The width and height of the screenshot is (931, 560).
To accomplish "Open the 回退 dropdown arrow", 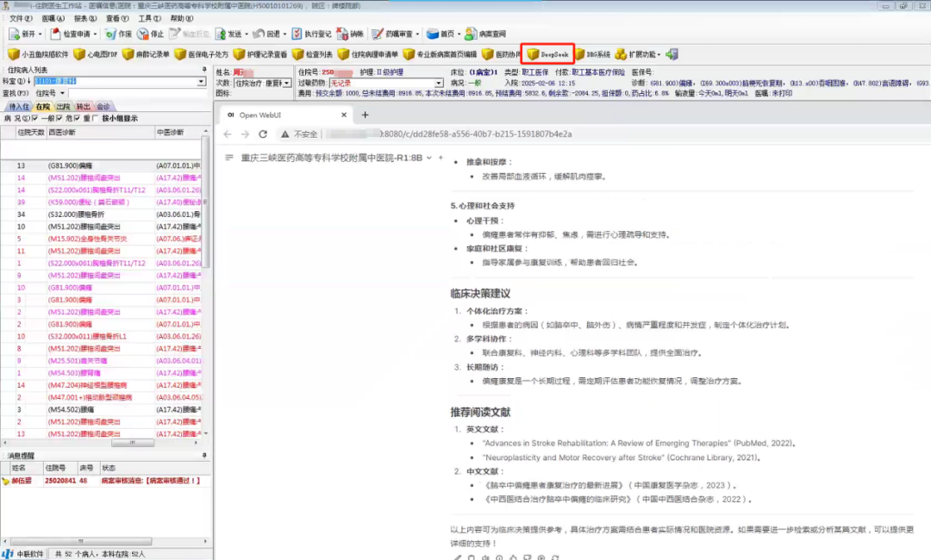I will coord(284,34).
